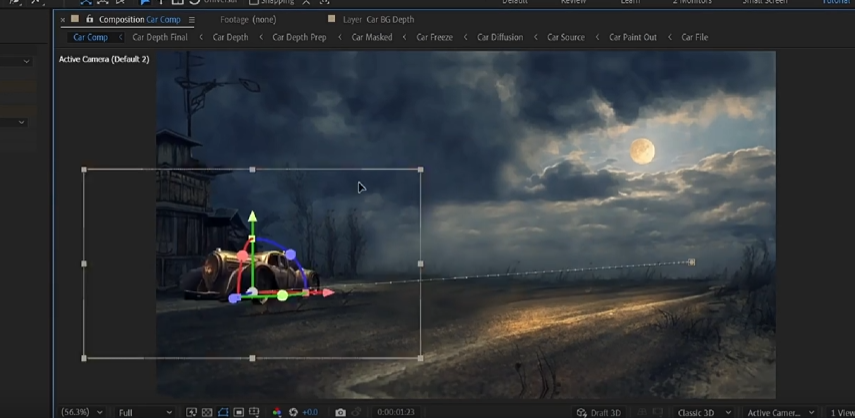Image resolution: width=855 pixels, height=418 pixels.
Task: Click the right-middle layer bounding box handle
Action: (420, 264)
